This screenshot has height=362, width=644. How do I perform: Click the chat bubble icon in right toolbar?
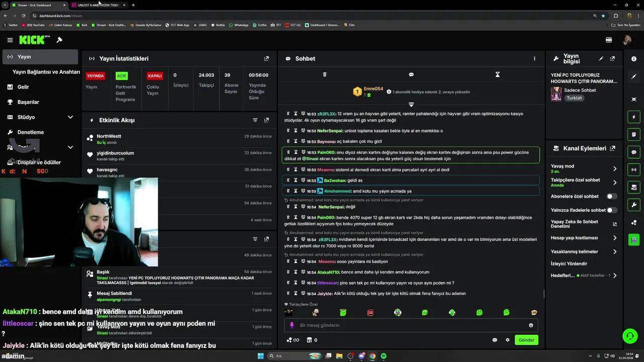[x=634, y=152]
